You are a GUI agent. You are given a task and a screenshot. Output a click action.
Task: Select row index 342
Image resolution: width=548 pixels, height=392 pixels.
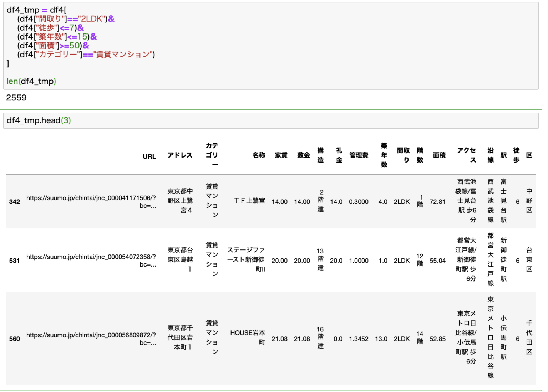tap(15, 202)
